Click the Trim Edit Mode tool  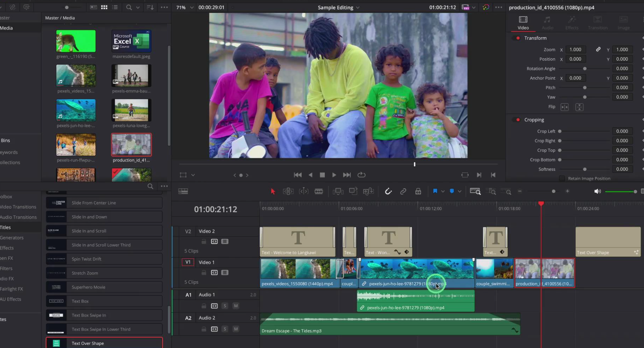tap(288, 192)
